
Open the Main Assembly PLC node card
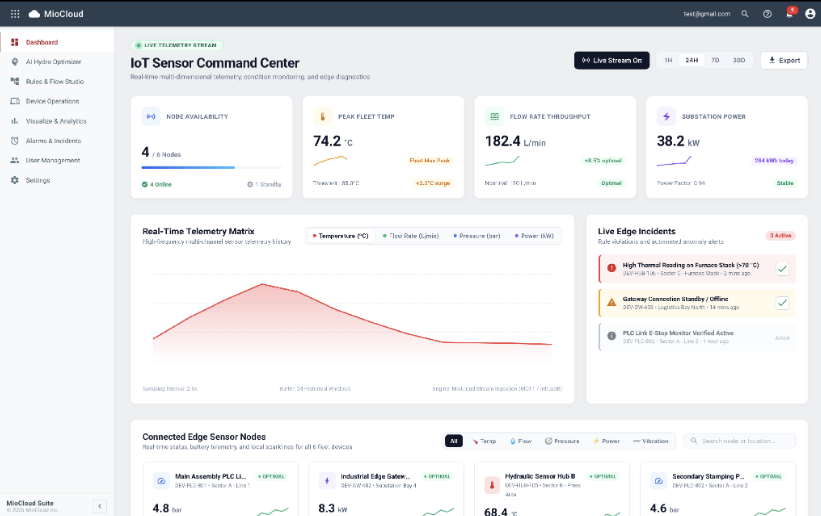(220, 489)
